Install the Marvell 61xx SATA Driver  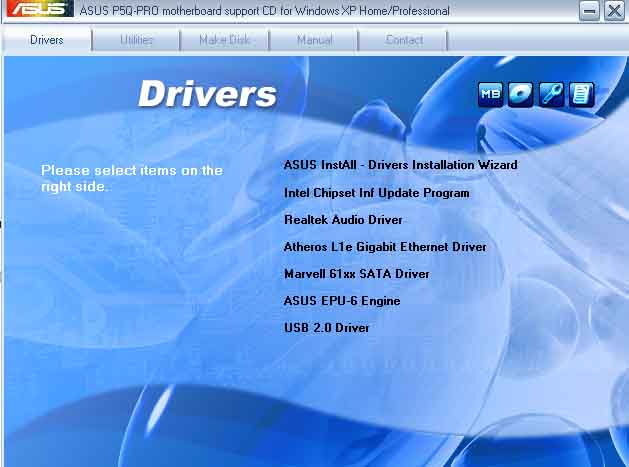[x=356, y=274]
